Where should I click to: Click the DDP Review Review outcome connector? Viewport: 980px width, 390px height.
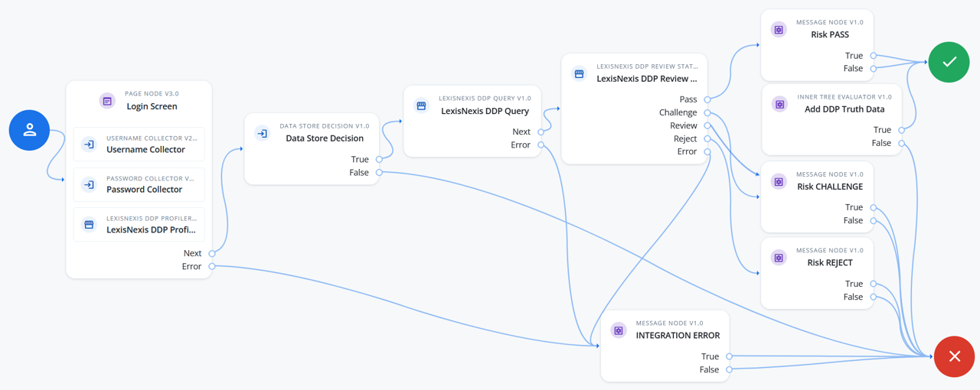707,125
